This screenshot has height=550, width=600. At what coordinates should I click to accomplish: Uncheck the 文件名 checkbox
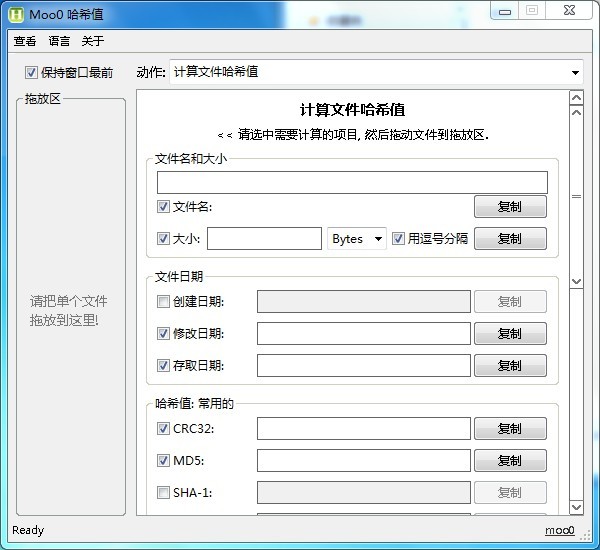[164, 207]
